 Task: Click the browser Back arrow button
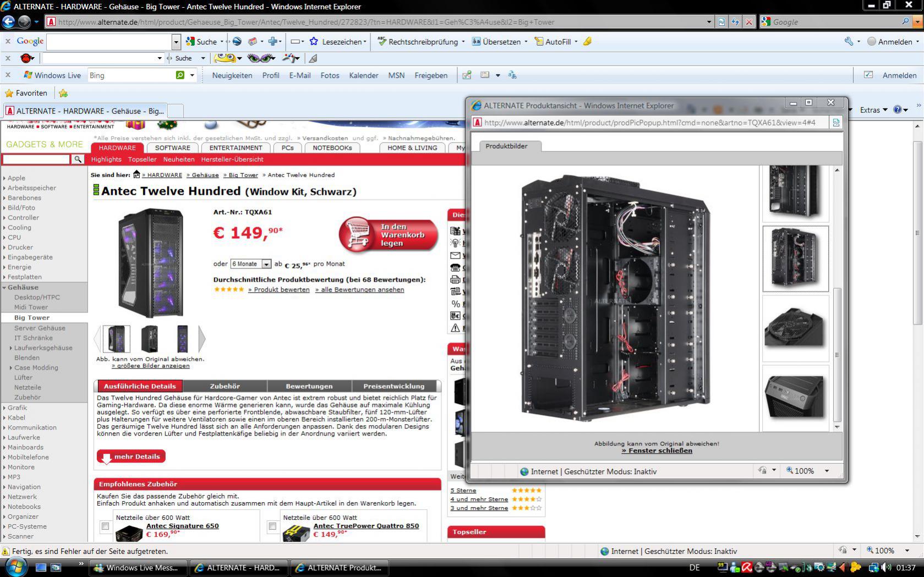(x=8, y=21)
